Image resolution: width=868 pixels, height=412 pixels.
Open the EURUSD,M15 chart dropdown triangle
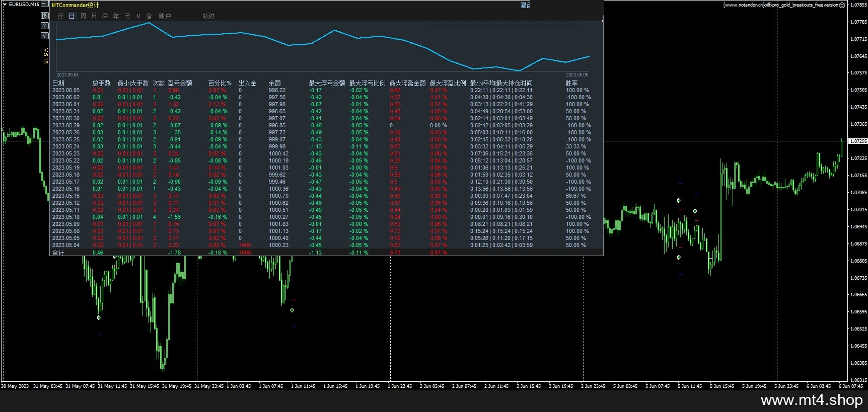[x=5, y=4]
